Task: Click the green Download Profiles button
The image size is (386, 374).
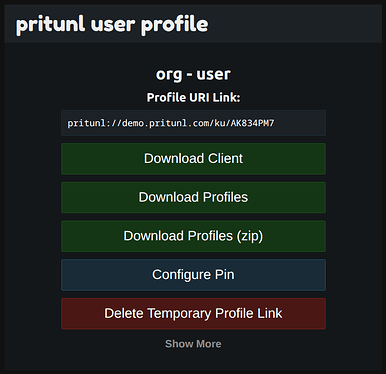Action: click(x=193, y=197)
